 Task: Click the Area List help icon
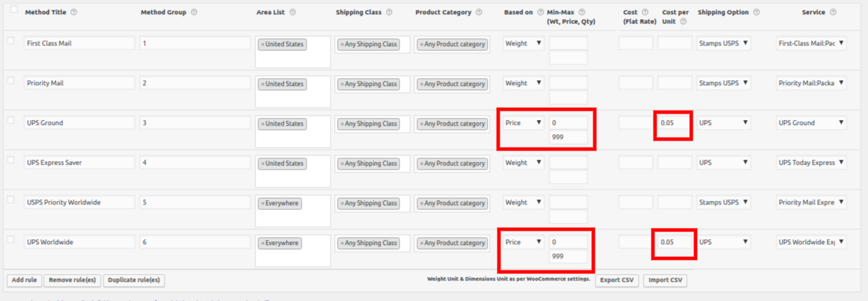coord(293,13)
